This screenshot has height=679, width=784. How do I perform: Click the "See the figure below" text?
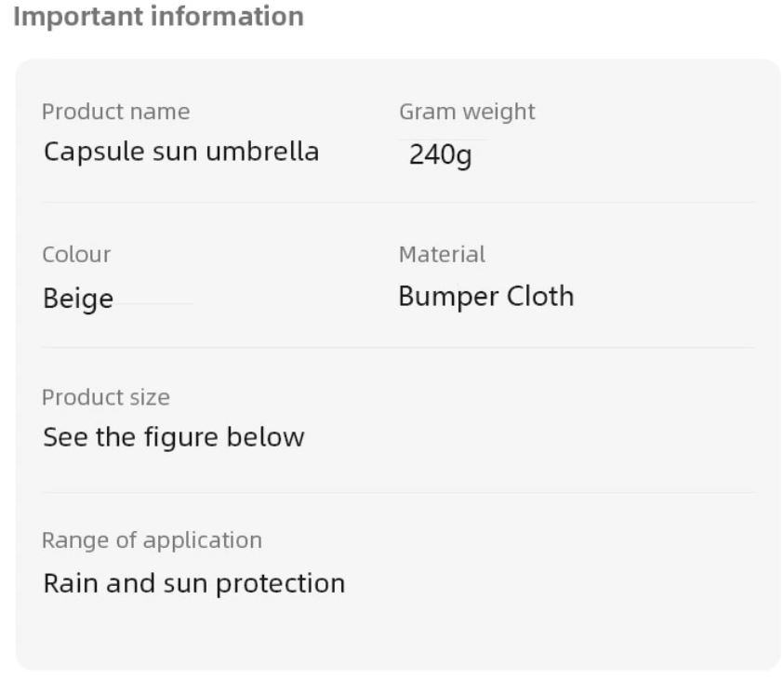click(x=173, y=436)
